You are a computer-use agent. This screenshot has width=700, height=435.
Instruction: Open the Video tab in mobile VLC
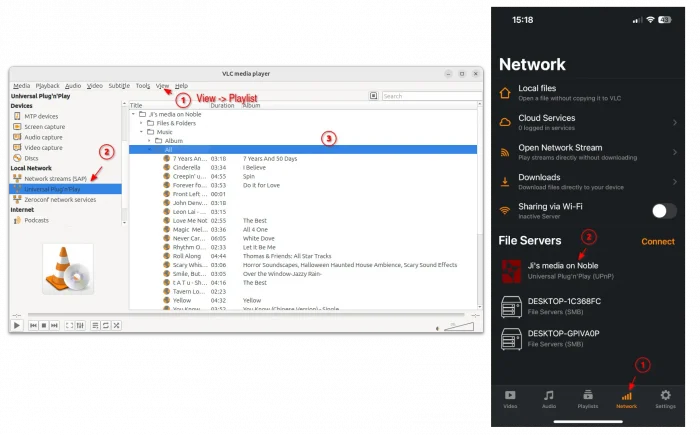coord(510,397)
